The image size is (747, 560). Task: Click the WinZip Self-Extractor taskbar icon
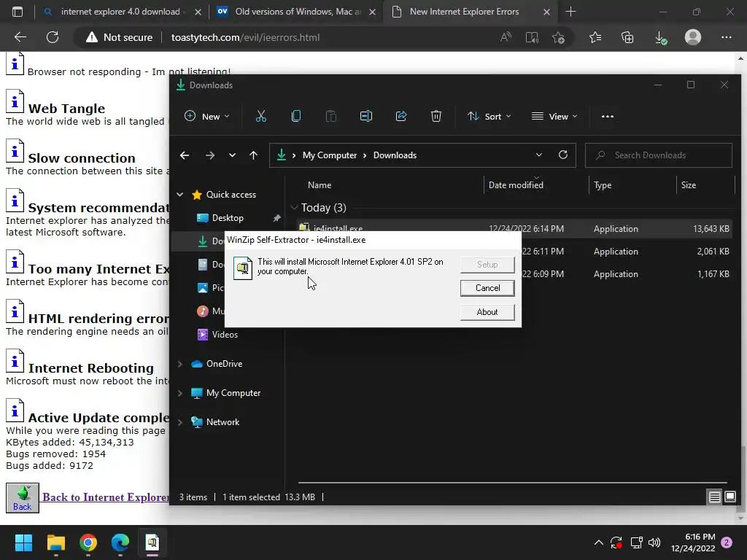click(x=152, y=542)
